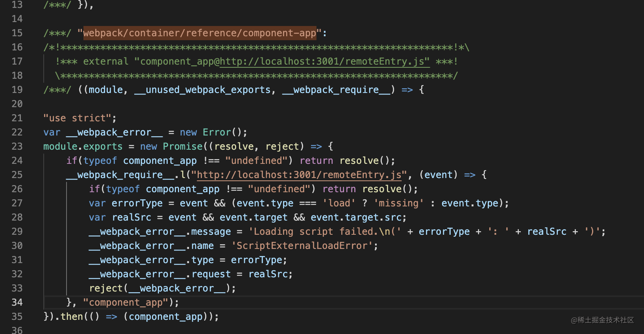
Task: Click line number 19 in gutter
Action: [17, 90]
